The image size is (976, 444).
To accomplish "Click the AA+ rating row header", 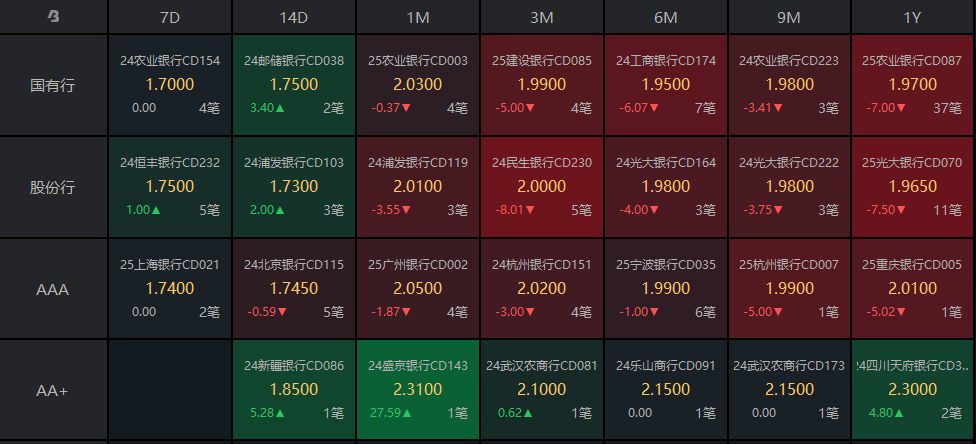I will [53, 391].
